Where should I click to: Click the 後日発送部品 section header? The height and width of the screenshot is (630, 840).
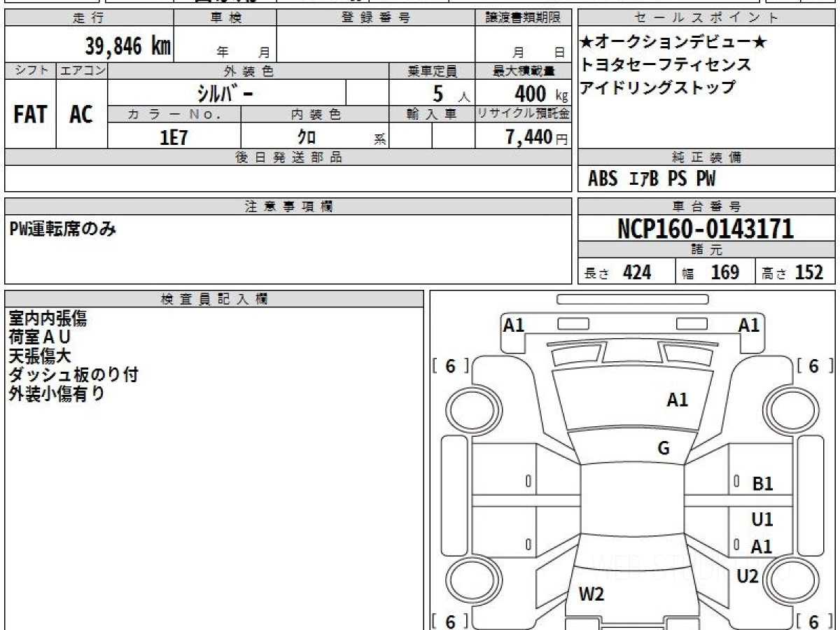(288, 157)
